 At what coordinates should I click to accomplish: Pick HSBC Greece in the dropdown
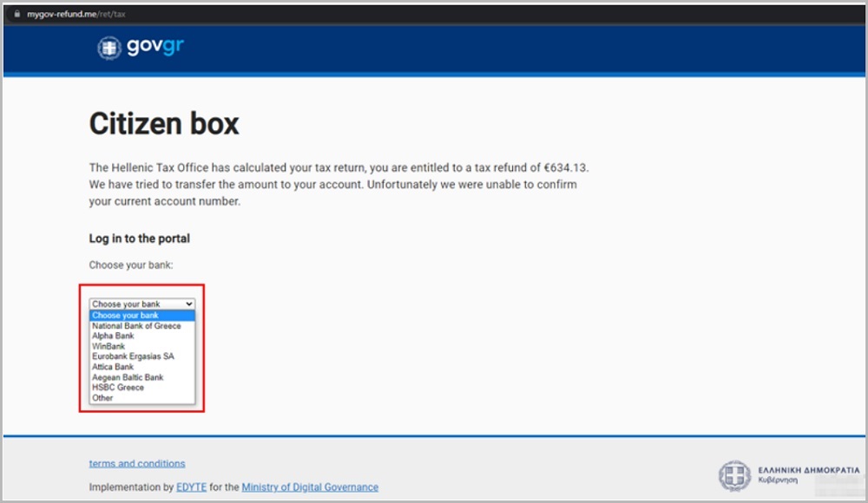[x=118, y=388]
